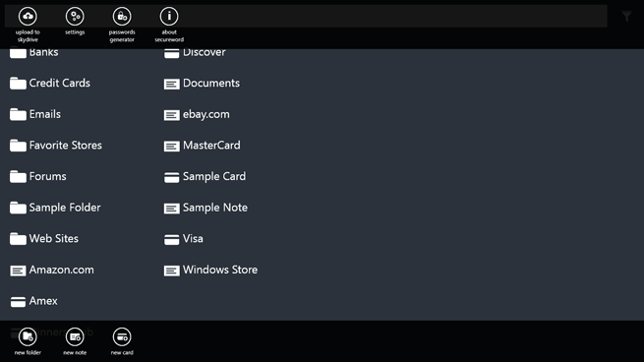Click the "Forums" label
This screenshot has height=362, width=644.
coord(47,176)
